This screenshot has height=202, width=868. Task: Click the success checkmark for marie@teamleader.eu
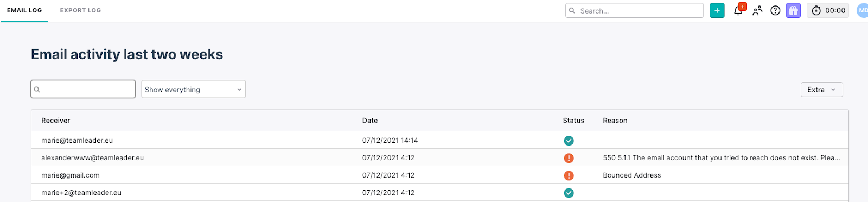click(x=569, y=141)
